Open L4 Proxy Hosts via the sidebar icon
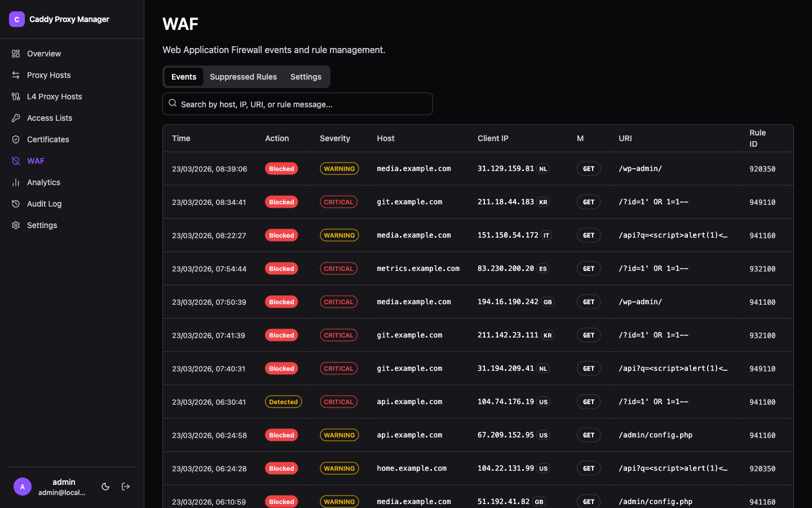The width and height of the screenshot is (812, 508). point(16,97)
